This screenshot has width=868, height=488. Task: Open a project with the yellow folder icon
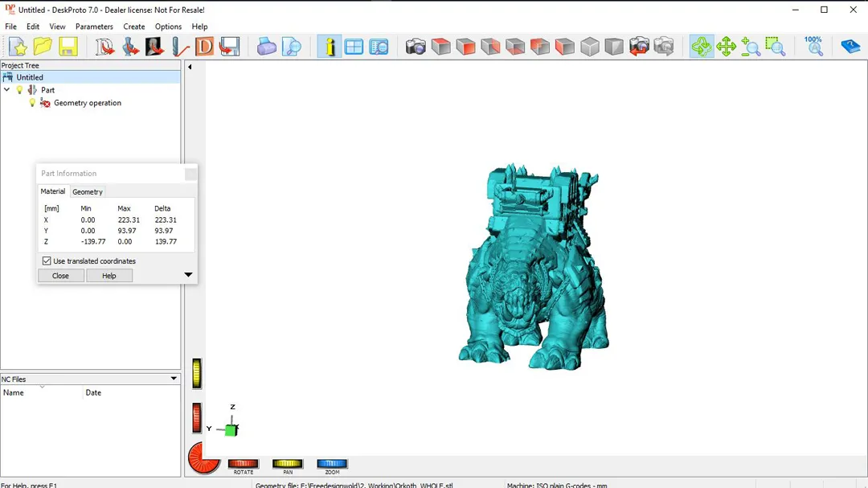click(43, 47)
